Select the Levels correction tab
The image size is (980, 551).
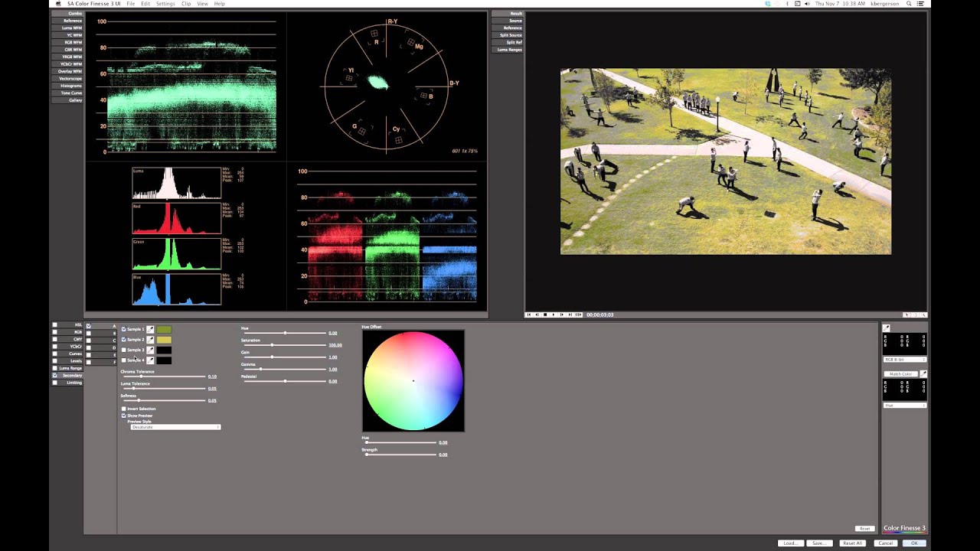[x=67, y=361]
